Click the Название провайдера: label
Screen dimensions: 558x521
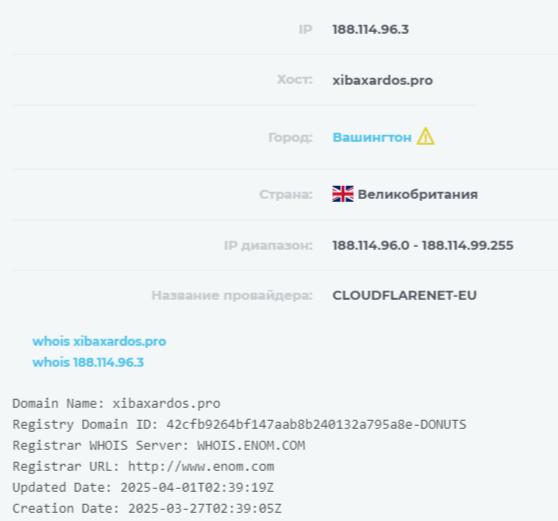pos(232,295)
